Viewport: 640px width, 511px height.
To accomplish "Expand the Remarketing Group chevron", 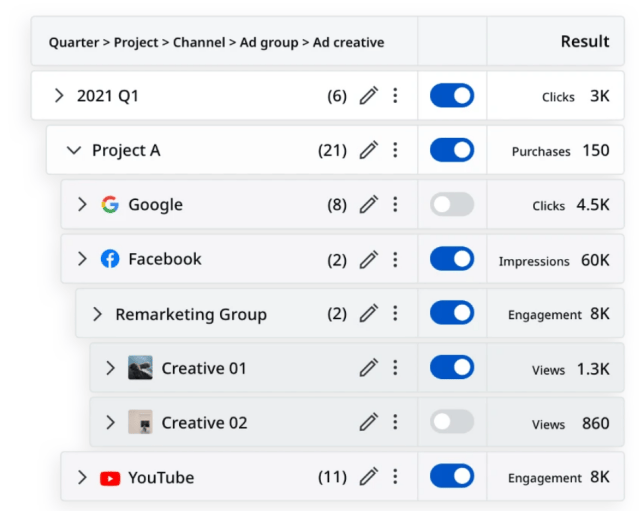I will 97,314.
